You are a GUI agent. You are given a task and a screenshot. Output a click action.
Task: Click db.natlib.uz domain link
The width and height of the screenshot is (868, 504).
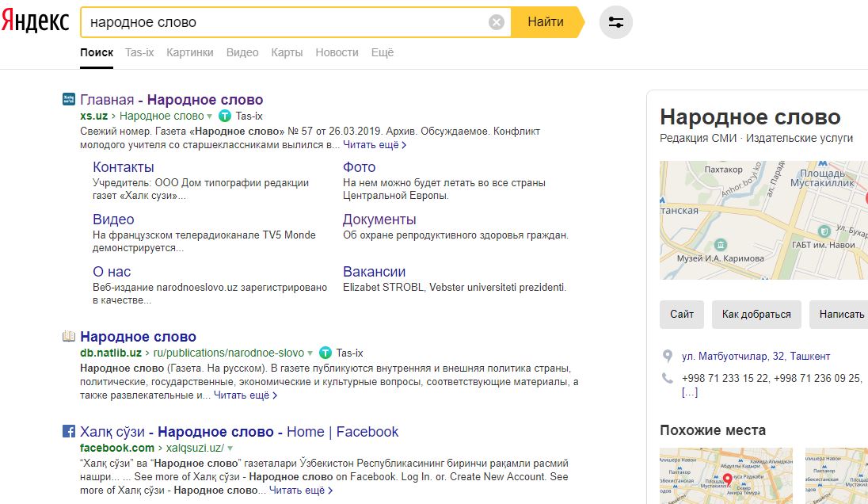111,353
